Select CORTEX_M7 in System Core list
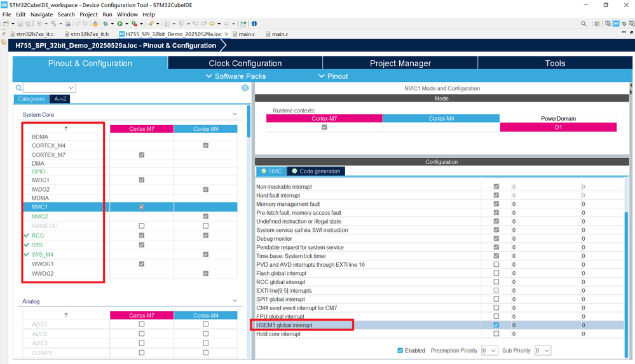Viewport: 635px width, 364px height. coord(48,154)
